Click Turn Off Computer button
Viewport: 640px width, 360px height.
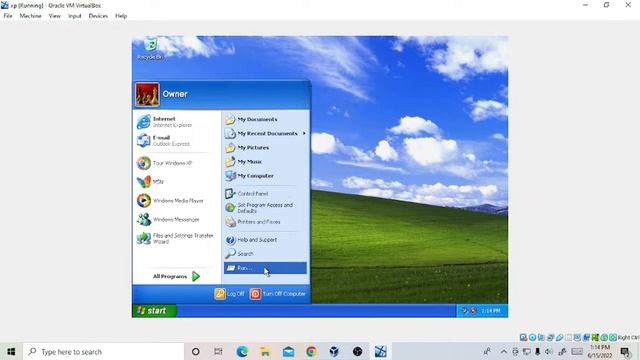(278, 294)
